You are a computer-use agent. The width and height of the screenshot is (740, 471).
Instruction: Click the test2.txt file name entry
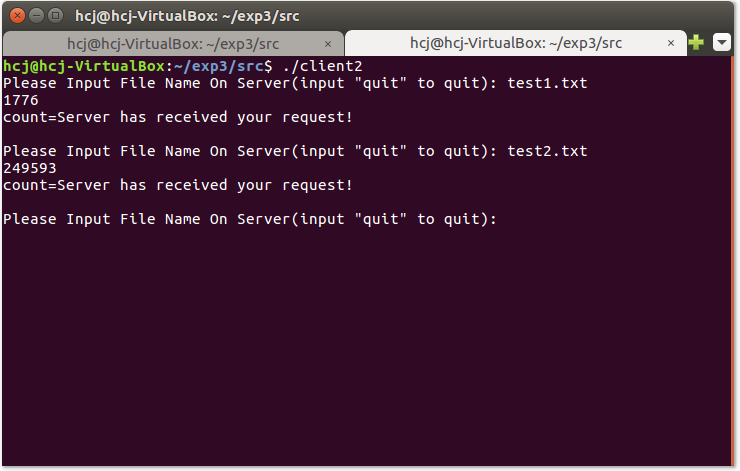click(547, 151)
